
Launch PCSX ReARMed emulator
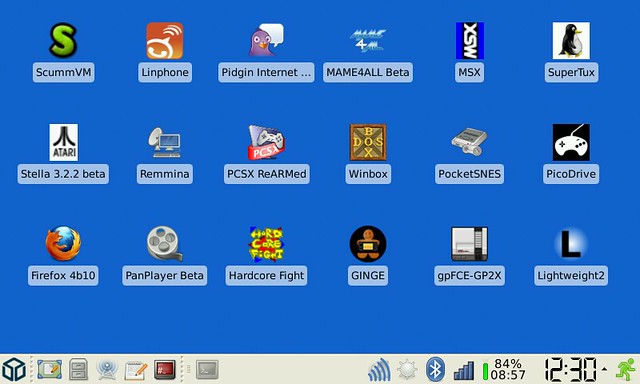pyautogui.click(x=266, y=142)
